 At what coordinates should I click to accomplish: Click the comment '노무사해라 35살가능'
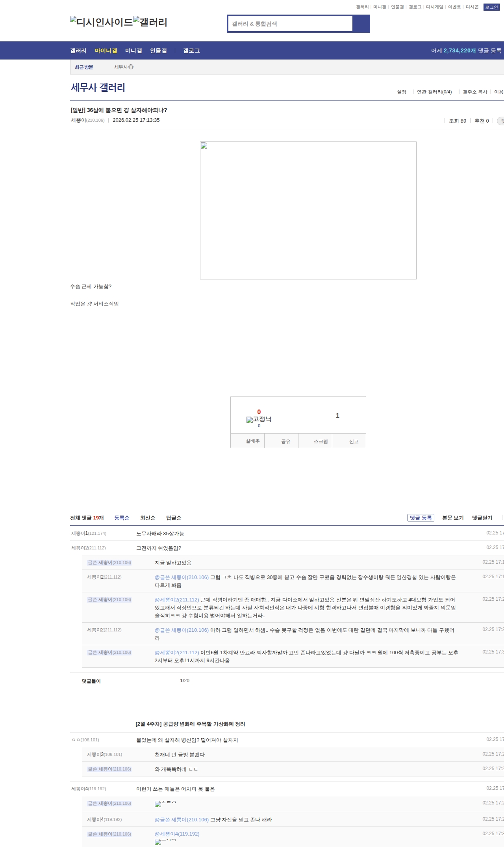[160, 534]
